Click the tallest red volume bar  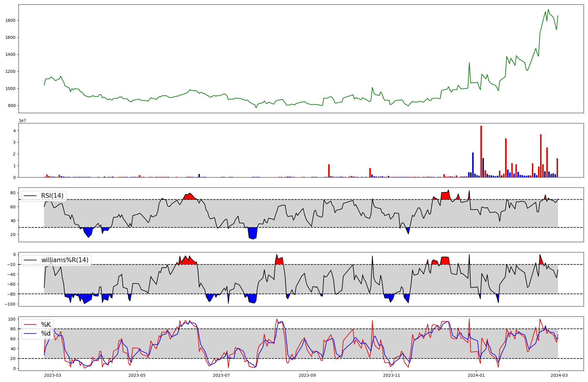[x=481, y=151]
